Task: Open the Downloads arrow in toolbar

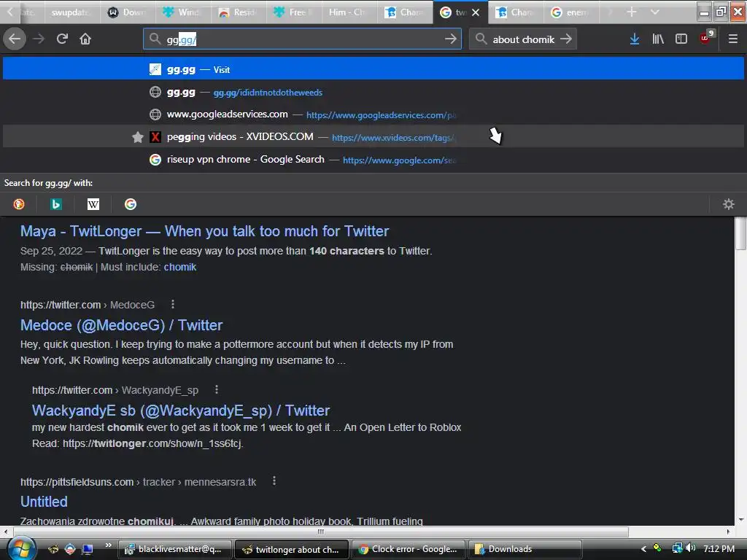Action: coord(635,39)
